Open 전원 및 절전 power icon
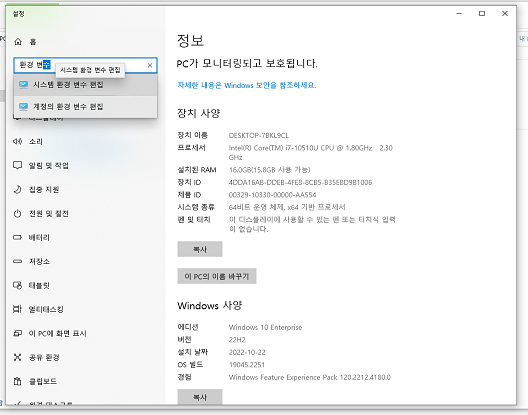Screen dimensions: 528x415 click(x=18, y=214)
